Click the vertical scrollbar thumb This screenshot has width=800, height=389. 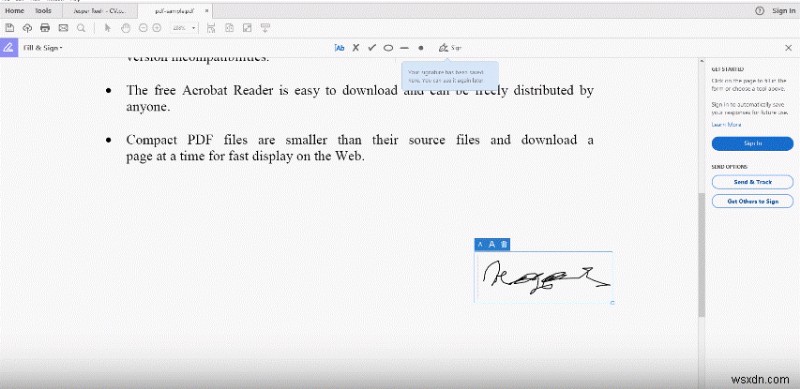click(702, 254)
